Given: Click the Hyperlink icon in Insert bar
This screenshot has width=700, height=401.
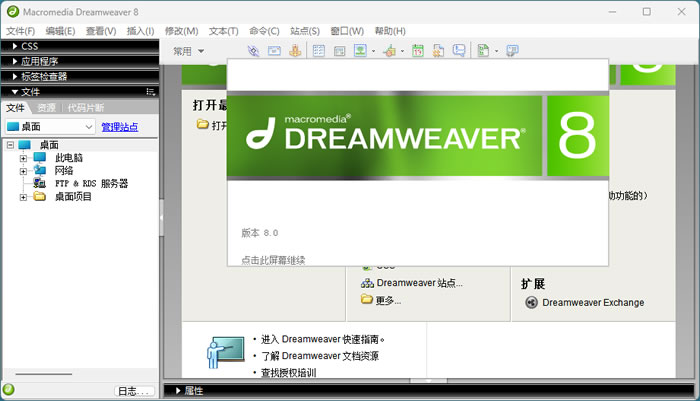Looking at the screenshot, I should (x=253, y=51).
